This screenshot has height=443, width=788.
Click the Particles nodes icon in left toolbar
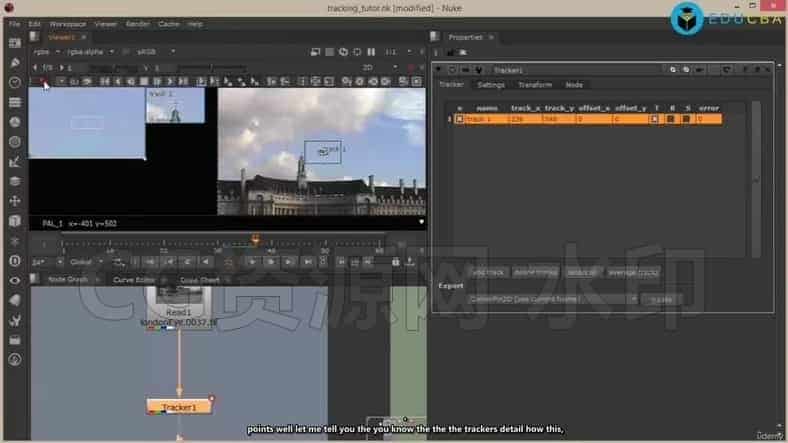click(15, 241)
